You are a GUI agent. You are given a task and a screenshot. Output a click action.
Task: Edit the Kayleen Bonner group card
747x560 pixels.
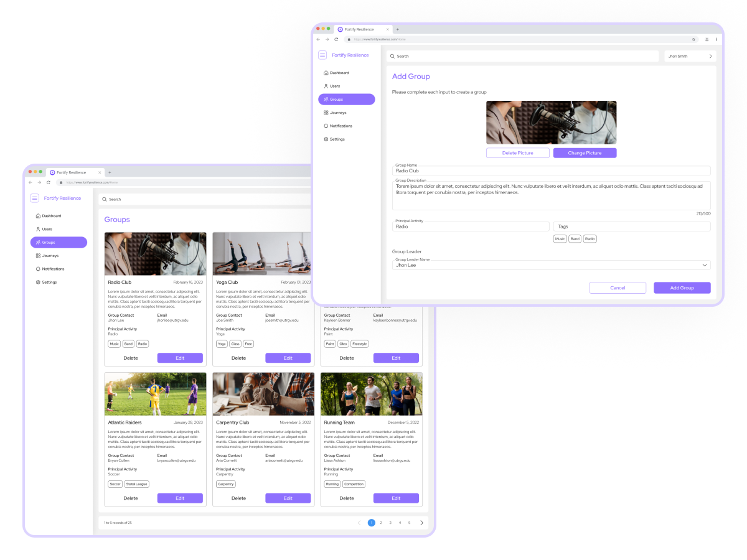click(x=396, y=358)
